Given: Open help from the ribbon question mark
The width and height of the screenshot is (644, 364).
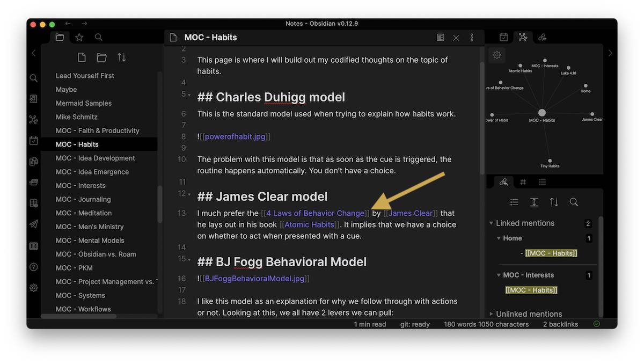Looking at the screenshot, I should point(34,267).
